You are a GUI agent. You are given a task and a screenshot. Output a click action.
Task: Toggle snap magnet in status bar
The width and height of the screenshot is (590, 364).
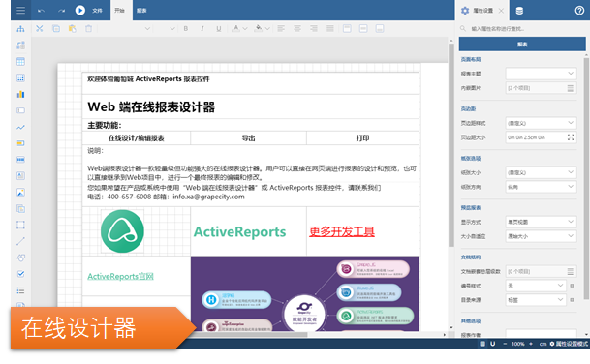coord(492,344)
